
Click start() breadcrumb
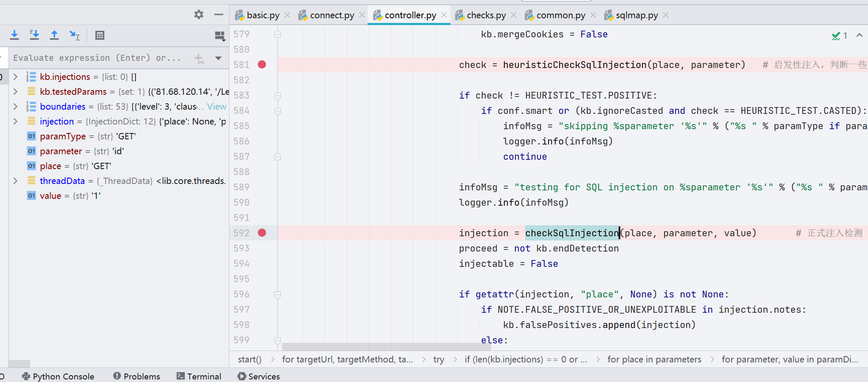point(250,359)
